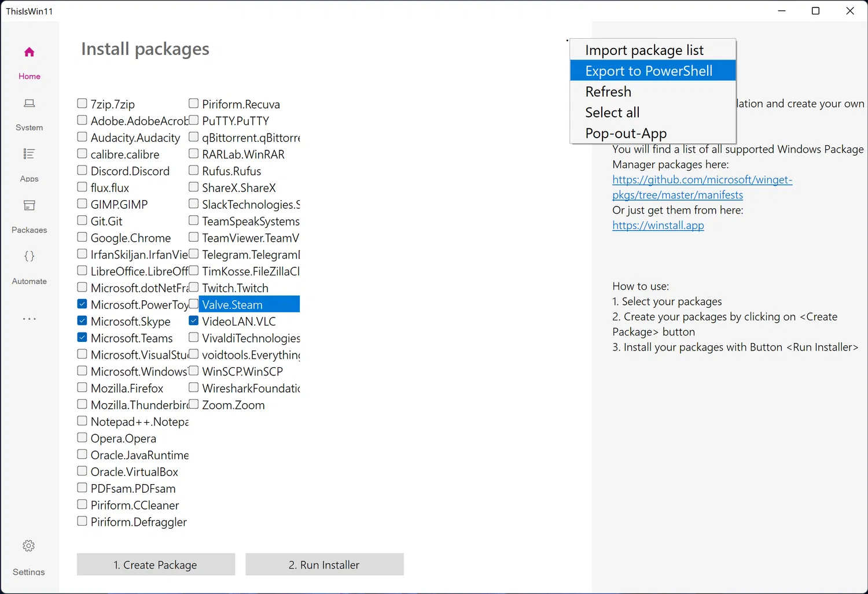The width and height of the screenshot is (868, 594).
Task: Open the Automate braces icon
Action: [x=30, y=256]
